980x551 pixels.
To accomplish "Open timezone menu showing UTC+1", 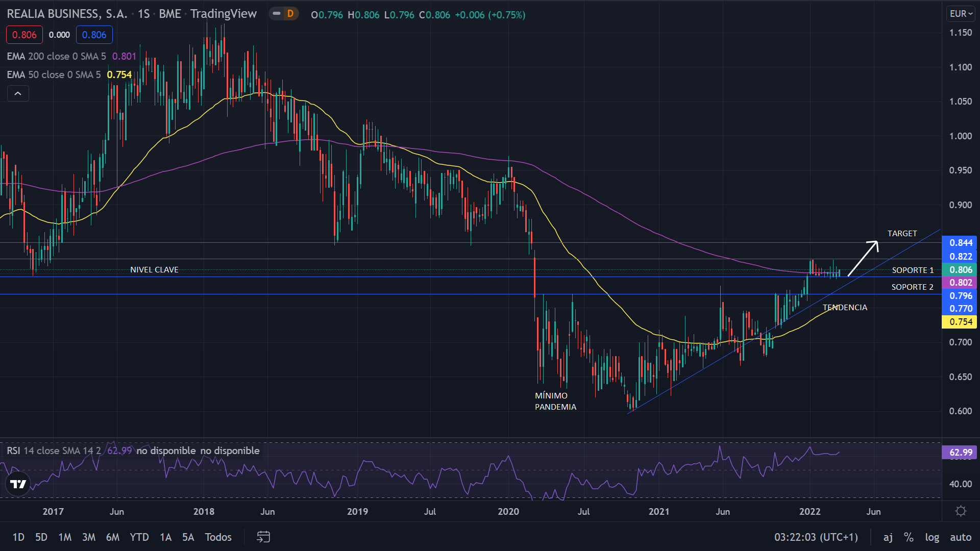I will (x=816, y=537).
